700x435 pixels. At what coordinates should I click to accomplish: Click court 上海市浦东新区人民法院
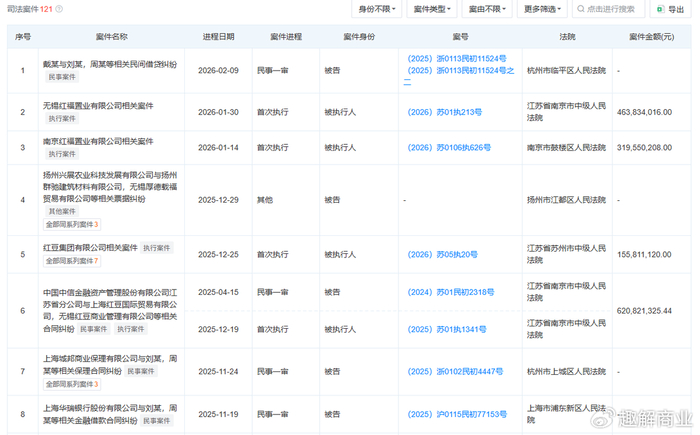pyautogui.click(x=567, y=414)
